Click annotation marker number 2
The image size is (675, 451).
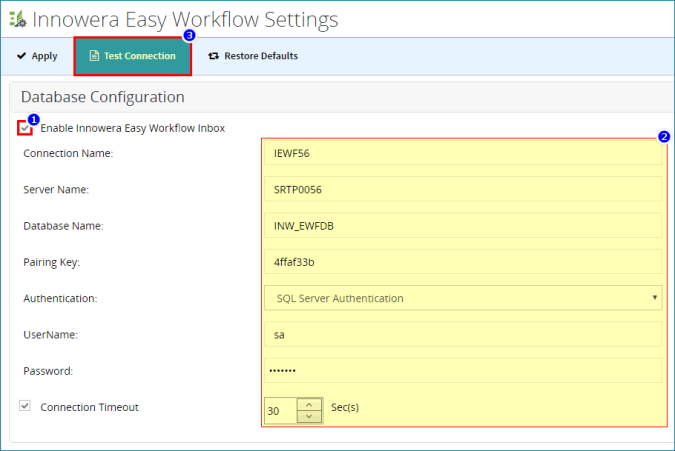[x=664, y=136]
